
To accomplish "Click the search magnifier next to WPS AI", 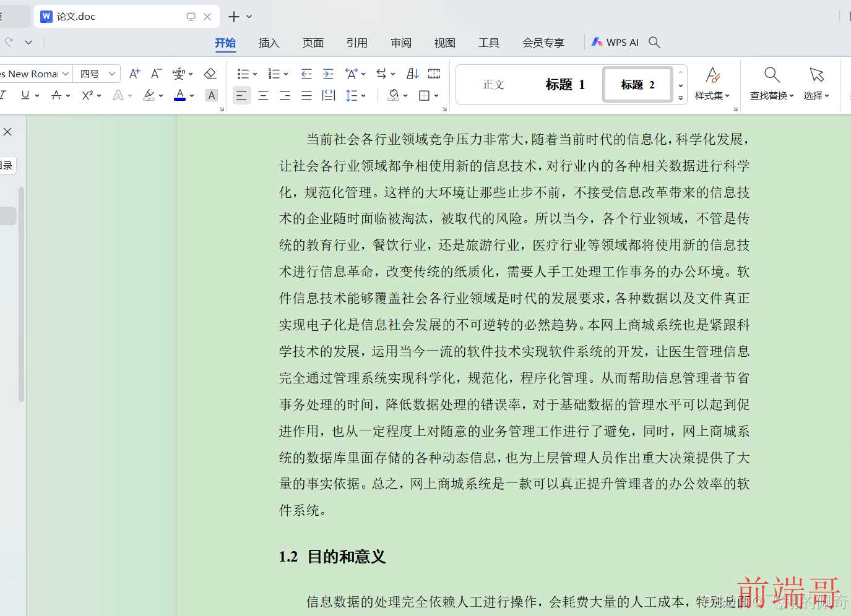I will point(654,42).
